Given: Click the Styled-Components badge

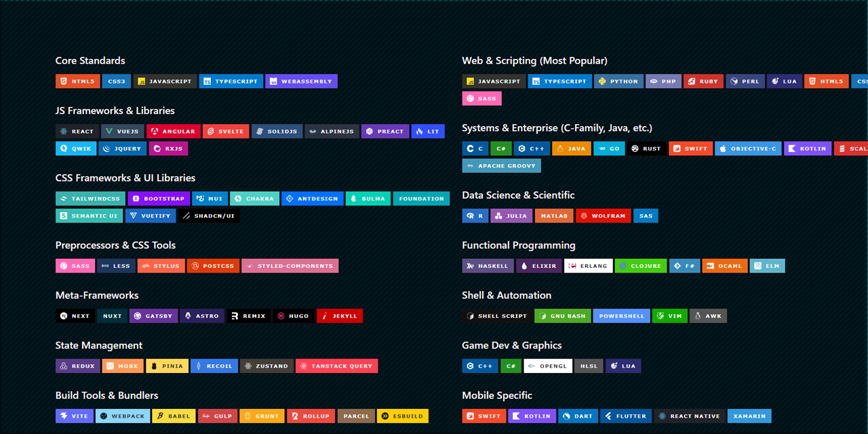Looking at the screenshot, I should click(x=290, y=266).
